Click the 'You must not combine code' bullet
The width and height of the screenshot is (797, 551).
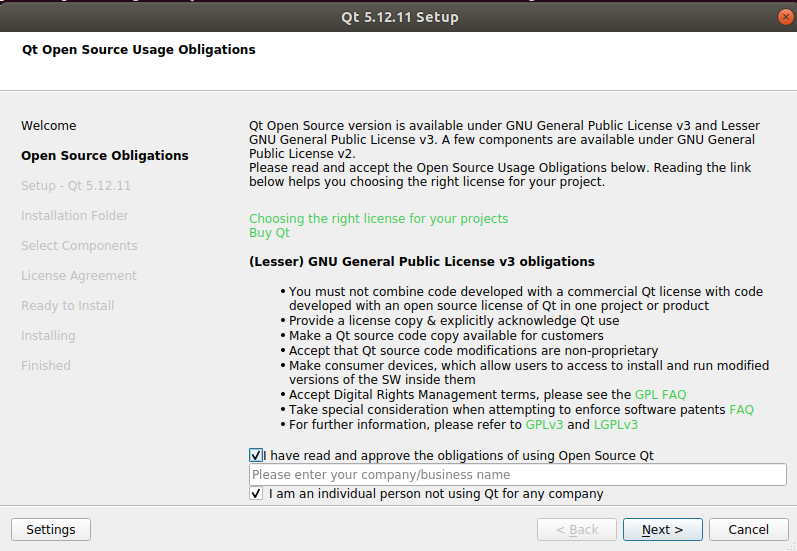point(526,298)
